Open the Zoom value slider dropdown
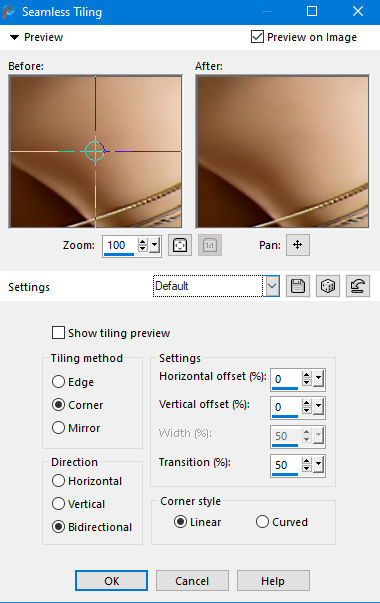Screen dimensions: 380x603 coord(155,245)
